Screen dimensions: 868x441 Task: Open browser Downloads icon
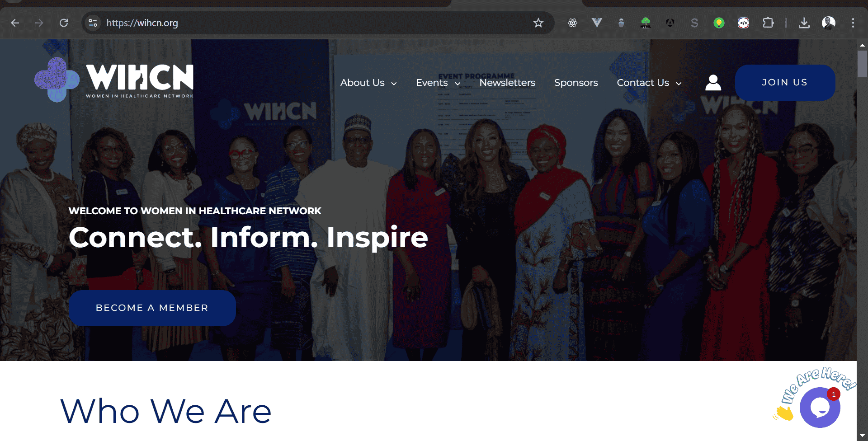[x=804, y=23]
